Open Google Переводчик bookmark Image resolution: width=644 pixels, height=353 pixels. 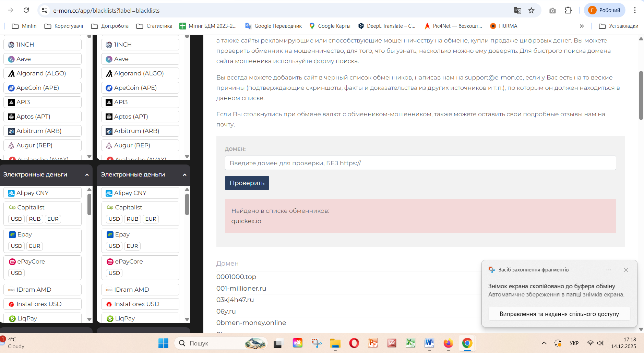[274, 26]
